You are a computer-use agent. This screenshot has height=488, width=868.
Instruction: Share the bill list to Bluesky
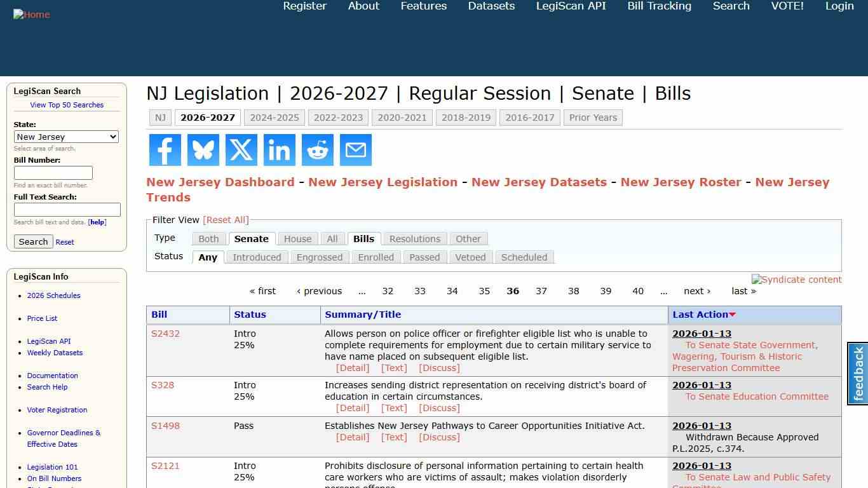pos(203,150)
